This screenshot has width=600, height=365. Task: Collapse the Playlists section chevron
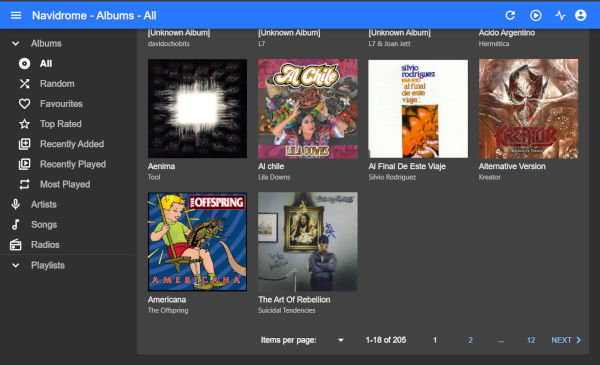pos(16,265)
